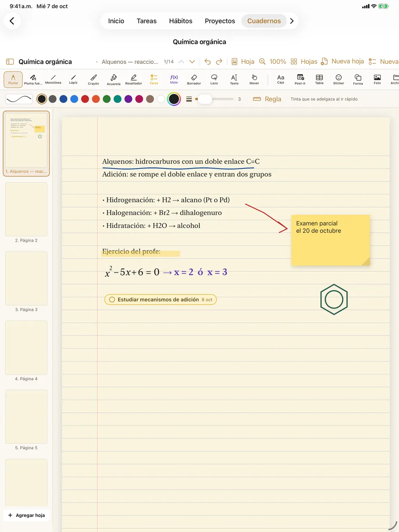Select the Mate math tool
Viewport: 399px width, 532px height.
pos(174,79)
